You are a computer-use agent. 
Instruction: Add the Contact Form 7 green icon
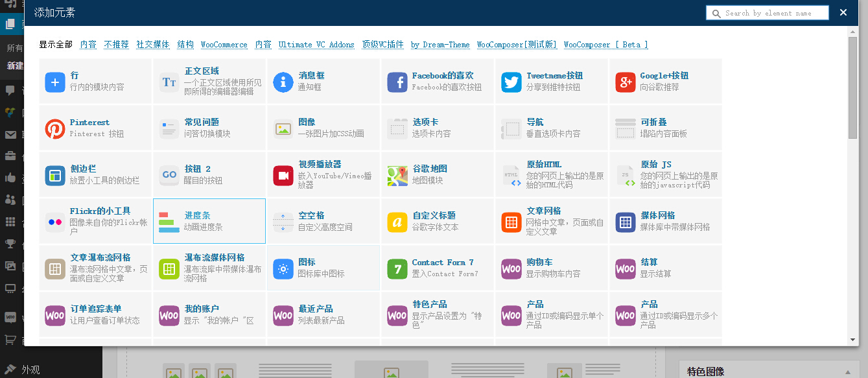[x=397, y=269]
